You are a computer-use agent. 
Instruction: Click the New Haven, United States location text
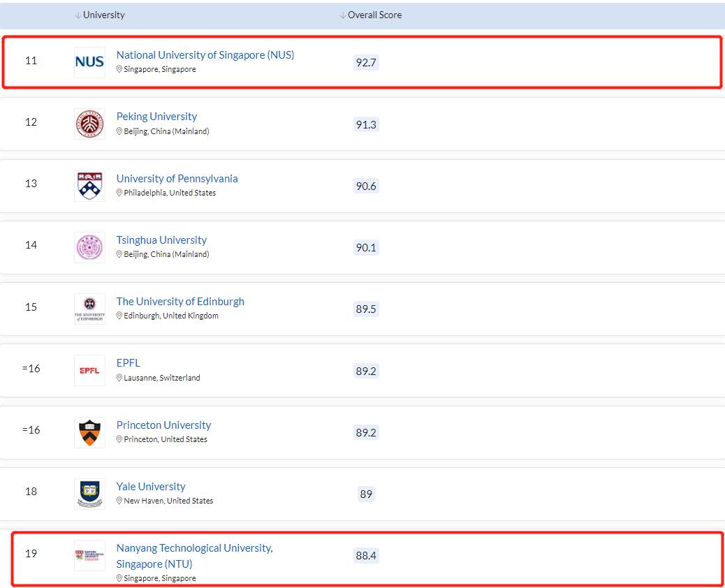click(x=168, y=501)
